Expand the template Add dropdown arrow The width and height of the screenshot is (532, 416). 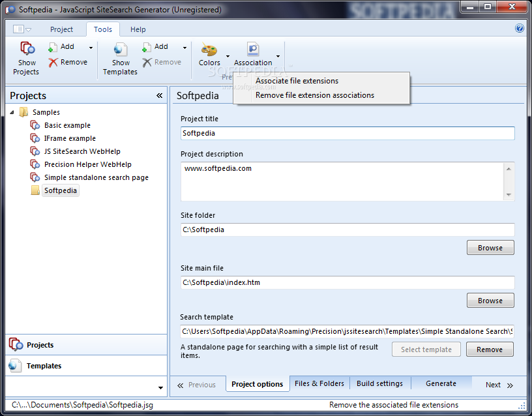point(185,48)
